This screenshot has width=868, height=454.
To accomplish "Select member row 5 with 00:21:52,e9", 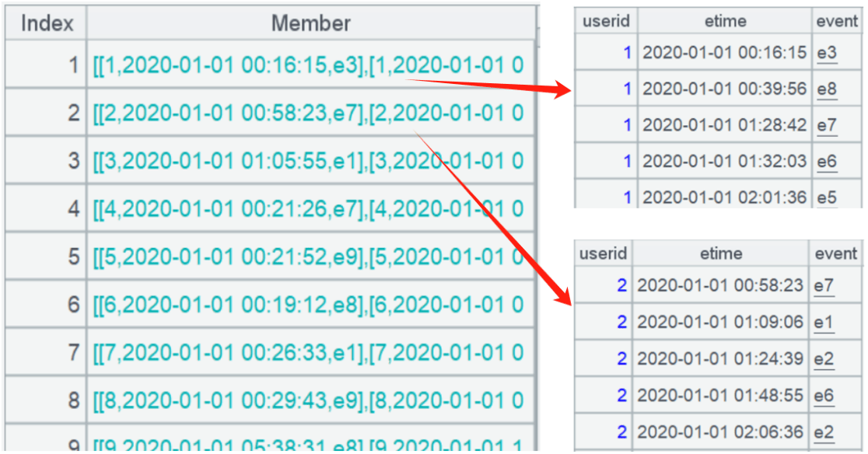I will (310, 256).
